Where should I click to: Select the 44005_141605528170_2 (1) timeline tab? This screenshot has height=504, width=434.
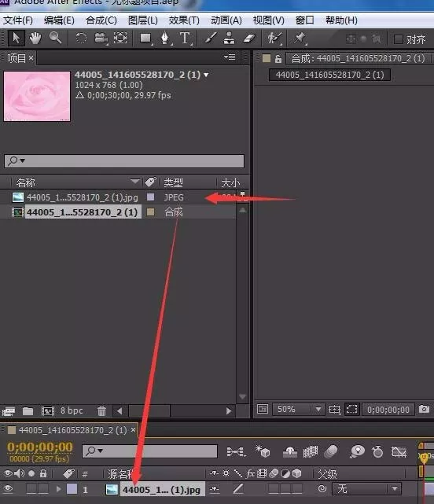tap(72, 430)
